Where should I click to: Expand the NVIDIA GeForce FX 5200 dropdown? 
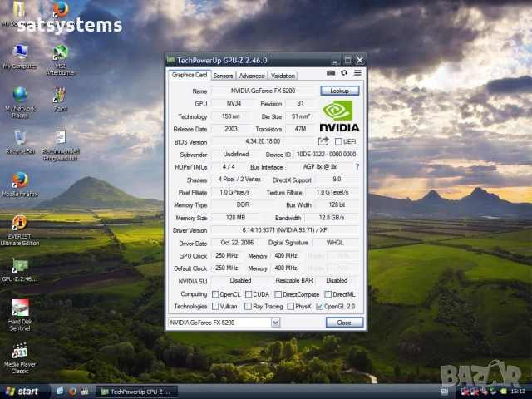(x=275, y=323)
